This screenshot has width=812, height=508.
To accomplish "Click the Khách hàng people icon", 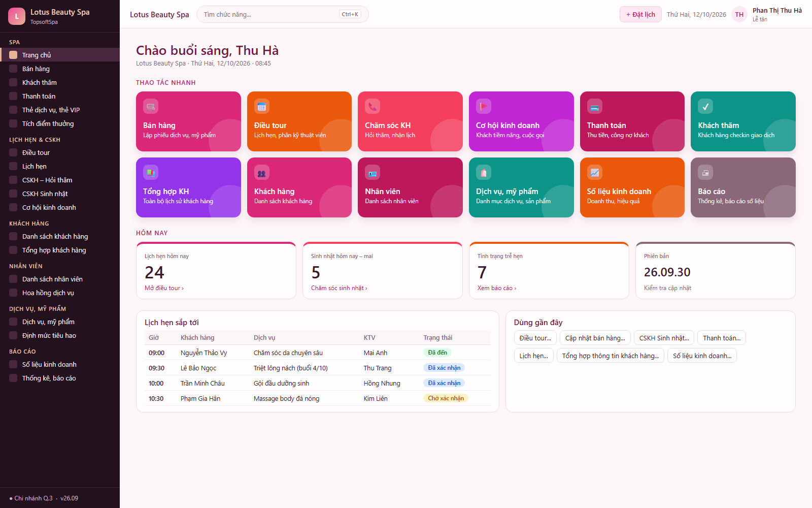I will point(262,172).
